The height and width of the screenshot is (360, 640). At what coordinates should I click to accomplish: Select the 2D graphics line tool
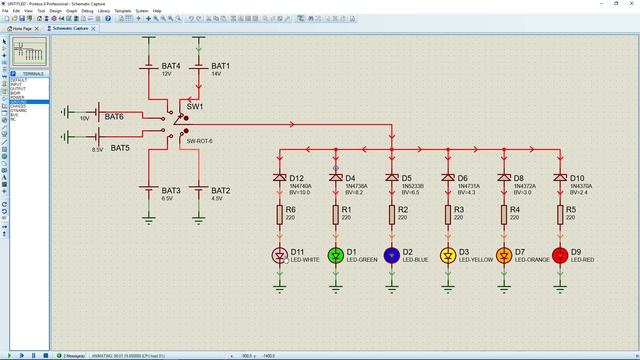tap(4, 142)
